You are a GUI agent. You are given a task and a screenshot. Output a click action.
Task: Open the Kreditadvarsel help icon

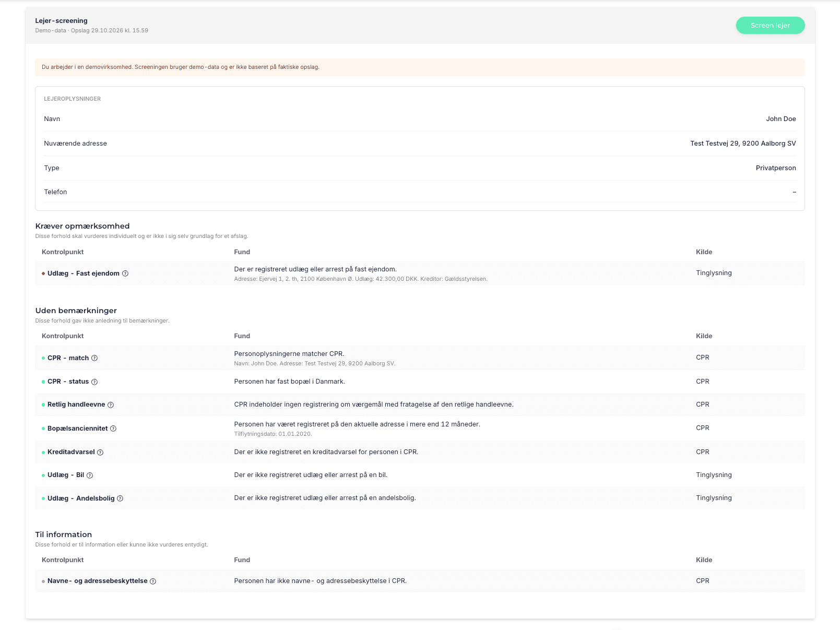(x=100, y=453)
